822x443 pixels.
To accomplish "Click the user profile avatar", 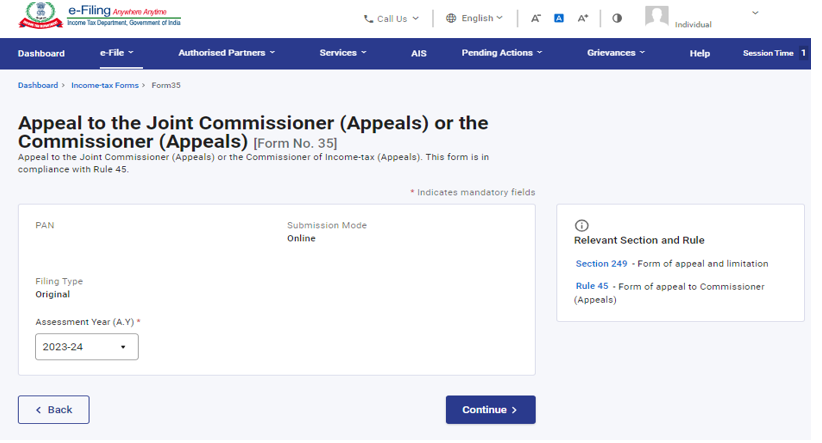I will 656,17.
